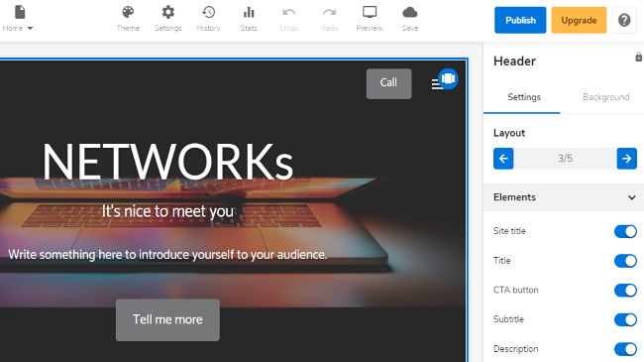This screenshot has width=644, height=362.
Task: Toggle the Description switch
Action: coord(625,349)
